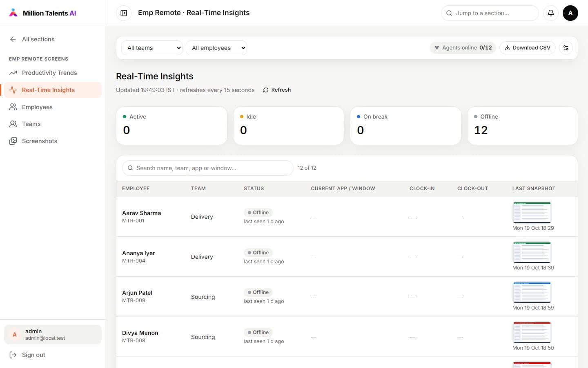The height and width of the screenshot is (368, 588).
Task: Focus the search name, team field
Action: pyautogui.click(x=207, y=168)
